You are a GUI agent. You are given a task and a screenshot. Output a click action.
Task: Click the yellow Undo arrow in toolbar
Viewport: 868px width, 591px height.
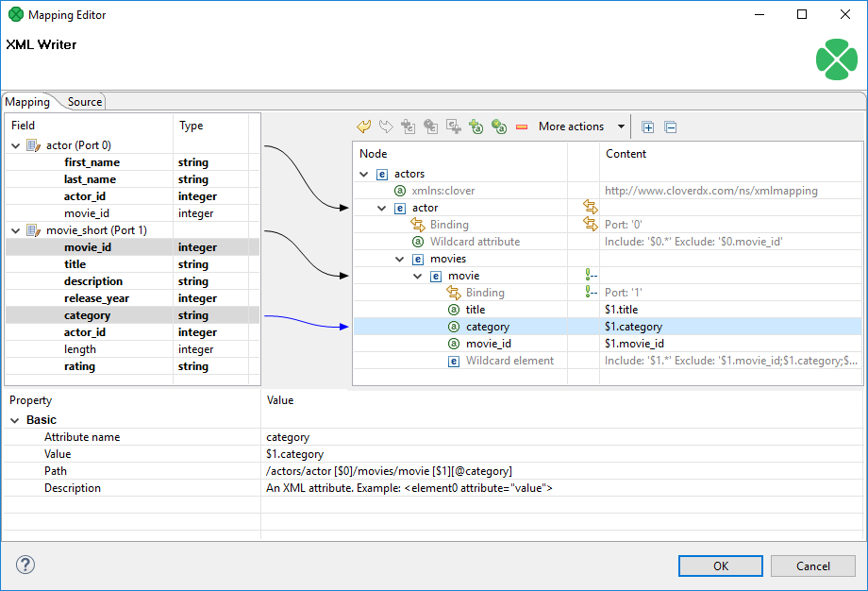pyautogui.click(x=363, y=127)
